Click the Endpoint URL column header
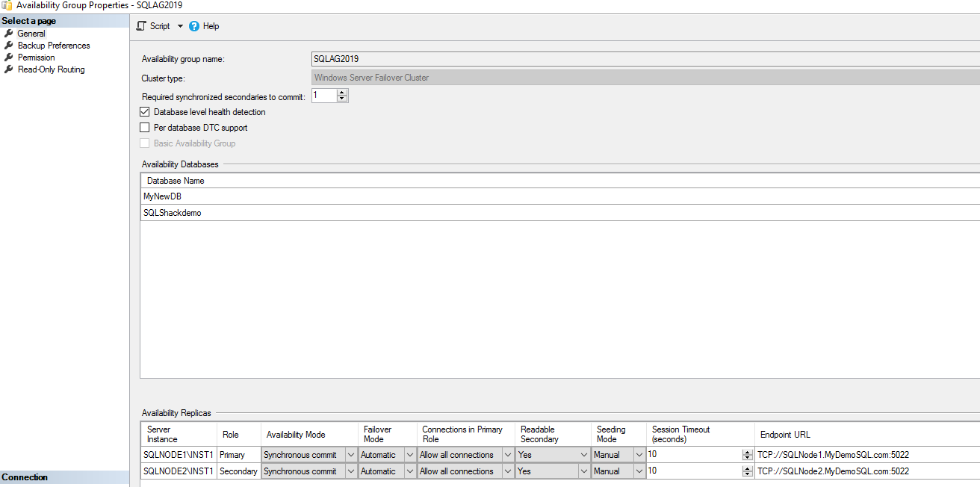The height and width of the screenshot is (487, 980). click(867, 434)
